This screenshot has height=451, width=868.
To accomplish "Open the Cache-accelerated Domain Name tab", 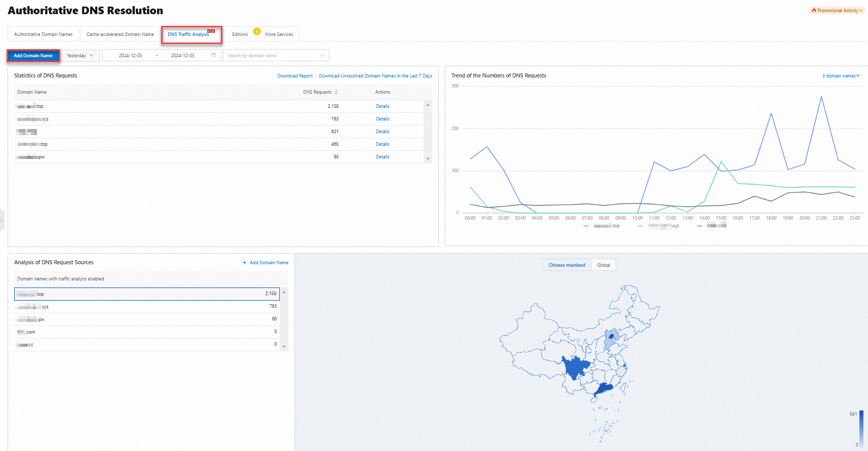I will (120, 34).
